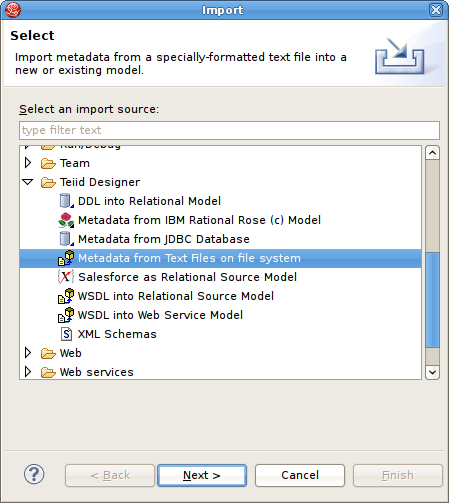Screen dimensions: 449x503
Task: Select the Web label in tree
Action: pos(71,353)
